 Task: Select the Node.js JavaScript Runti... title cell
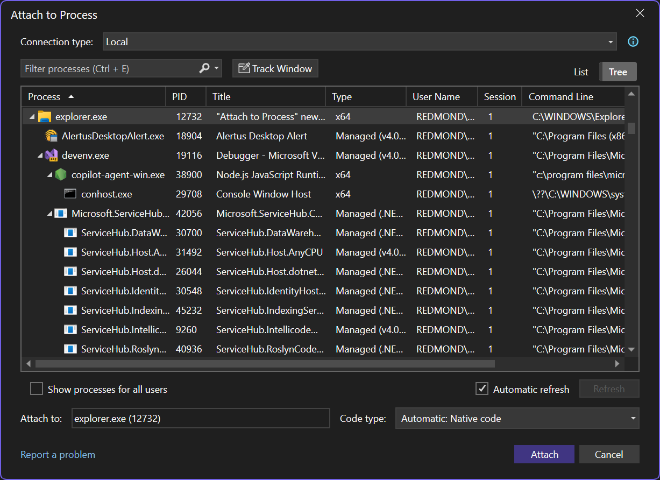click(271, 175)
